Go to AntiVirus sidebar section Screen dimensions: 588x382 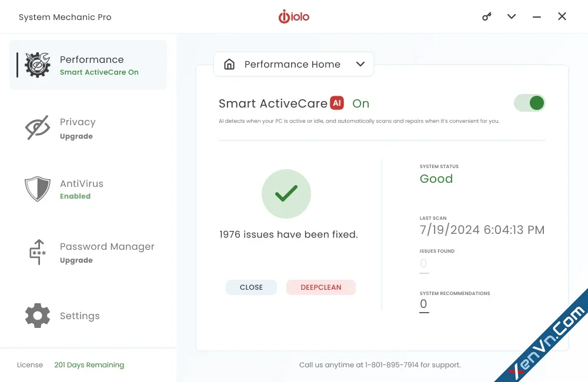(x=88, y=189)
